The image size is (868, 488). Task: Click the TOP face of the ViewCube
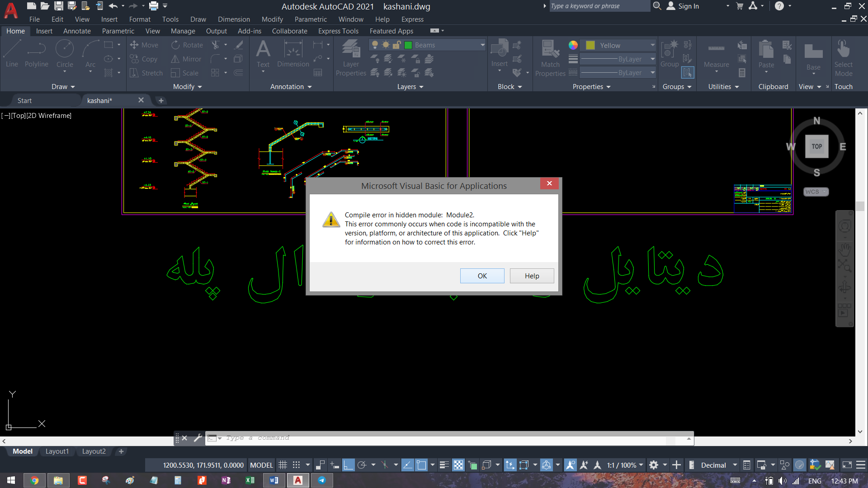point(816,146)
